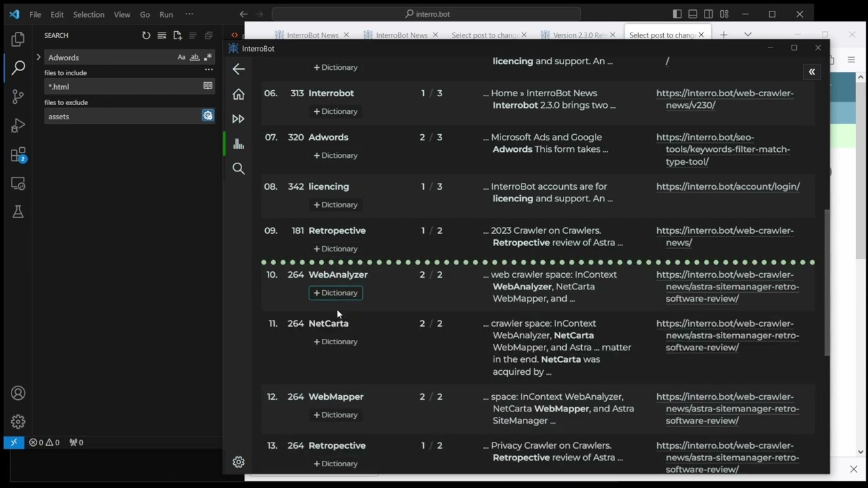Add Adwords to the dictionary
This screenshot has width=868, height=488.
[x=336, y=155]
